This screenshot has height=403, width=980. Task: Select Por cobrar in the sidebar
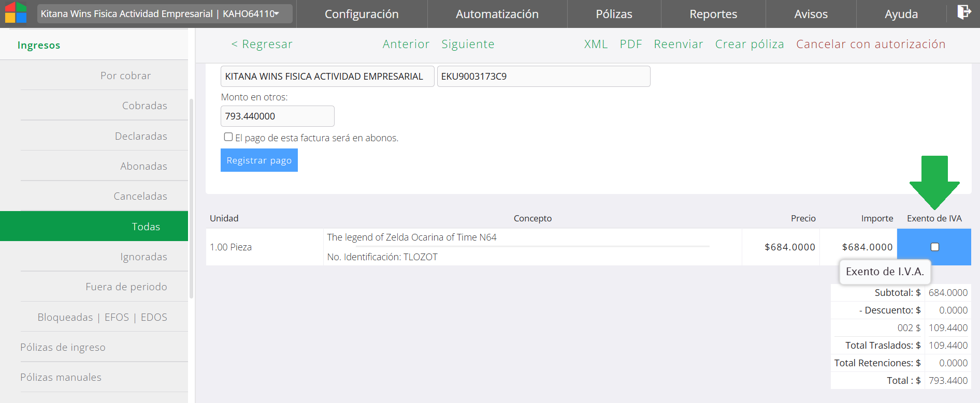[125, 76]
